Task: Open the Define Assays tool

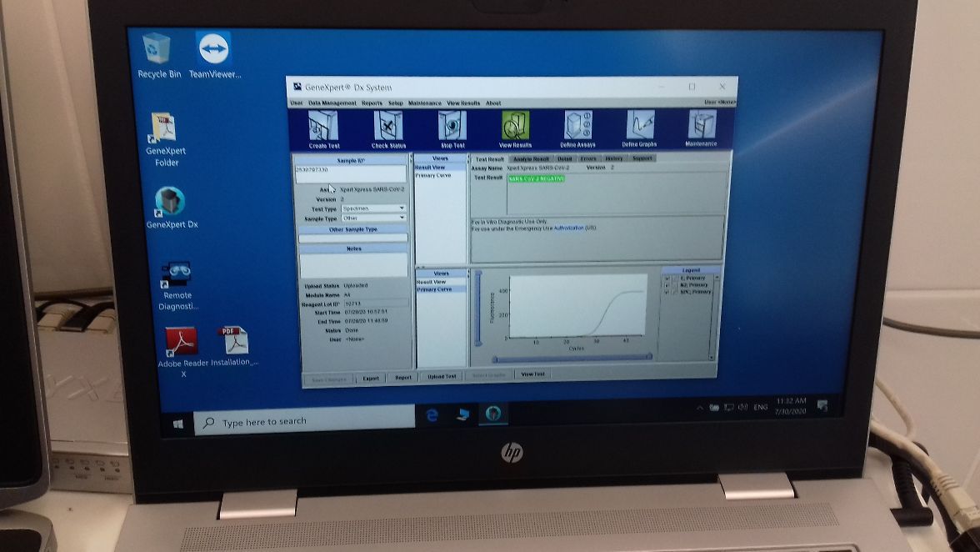Action: [577, 128]
